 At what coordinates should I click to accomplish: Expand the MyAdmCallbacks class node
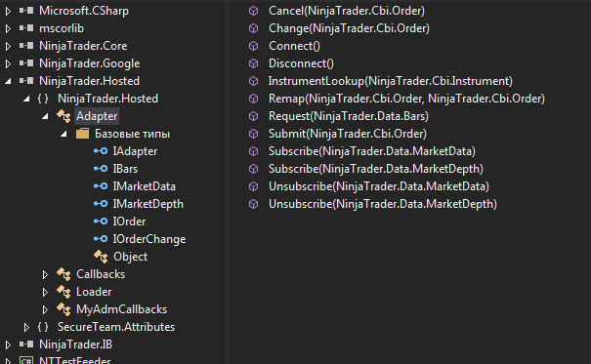click(45, 309)
